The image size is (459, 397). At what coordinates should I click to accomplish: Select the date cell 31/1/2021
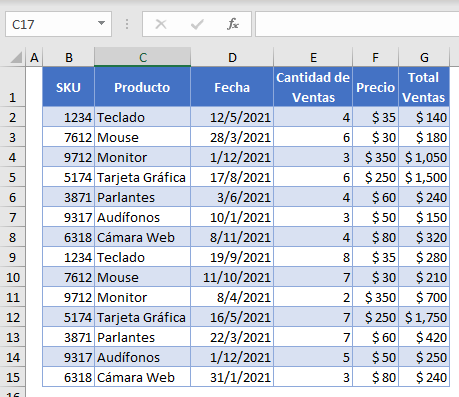pyautogui.click(x=232, y=377)
